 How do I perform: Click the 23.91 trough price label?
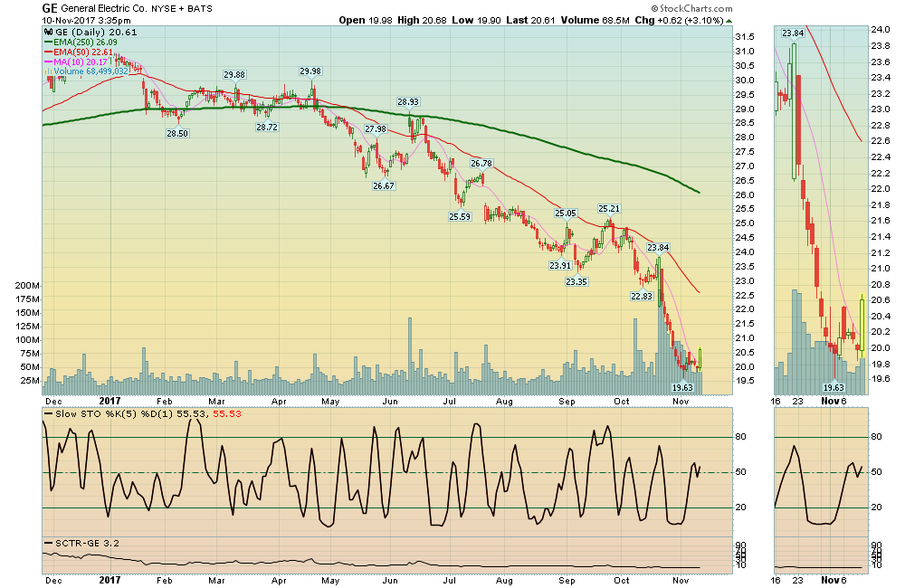pos(560,265)
